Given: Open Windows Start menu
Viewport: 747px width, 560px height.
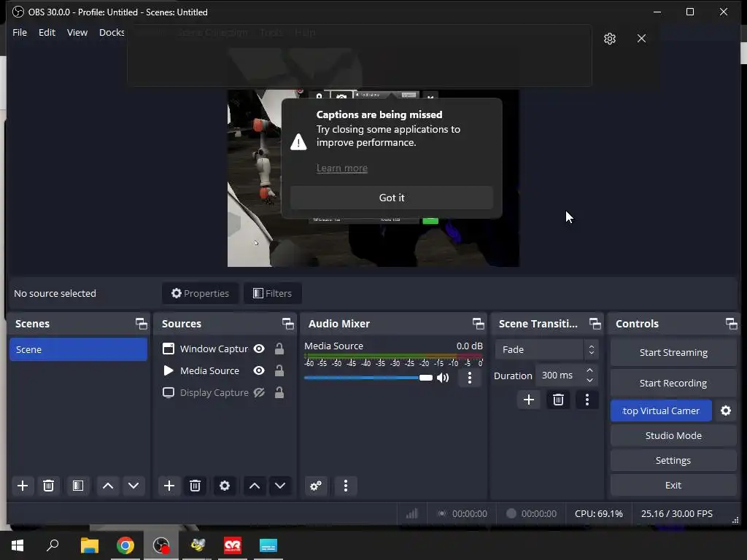Looking at the screenshot, I should [x=18, y=545].
